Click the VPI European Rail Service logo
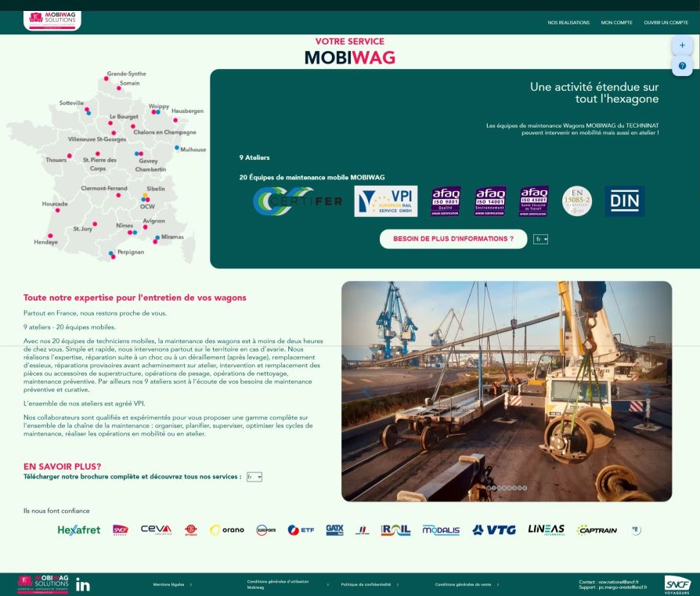The image size is (700, 596). 385,201
